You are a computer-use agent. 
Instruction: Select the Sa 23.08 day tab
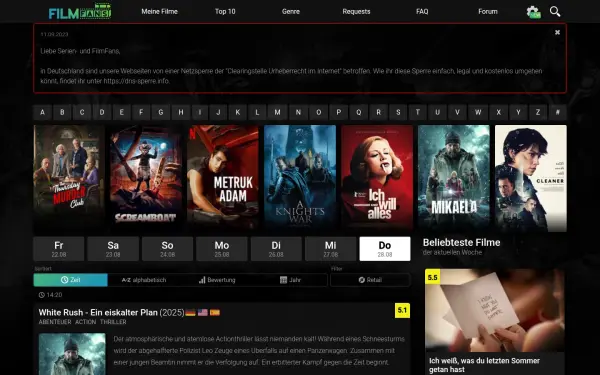(113, 249)
